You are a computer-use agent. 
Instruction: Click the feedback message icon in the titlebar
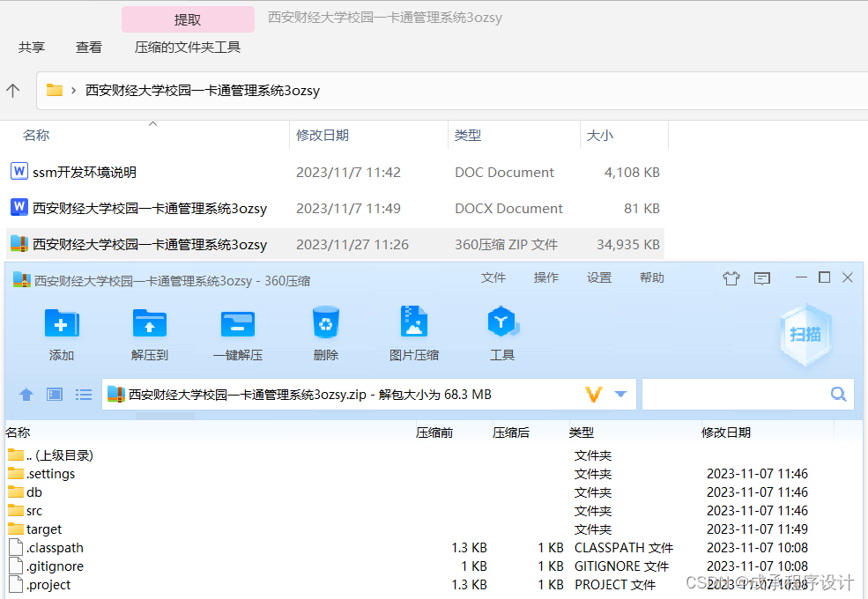tap(761, 277)
